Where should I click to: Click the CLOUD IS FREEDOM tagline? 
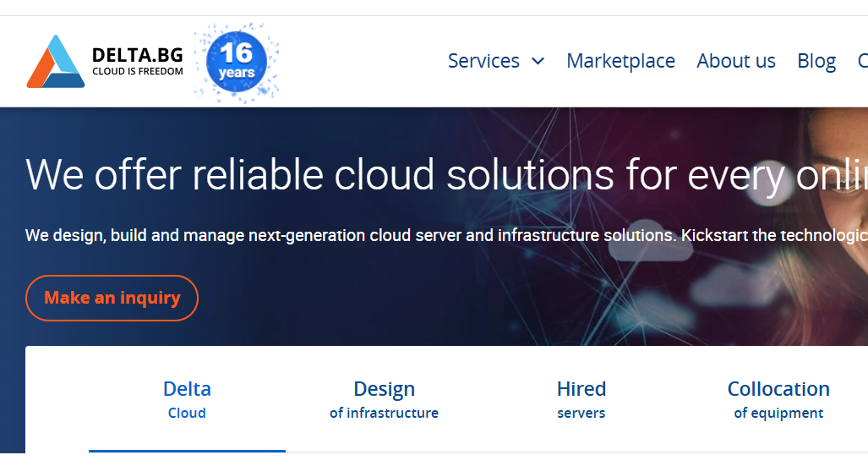pyautogui.click(x=137, y=72)
